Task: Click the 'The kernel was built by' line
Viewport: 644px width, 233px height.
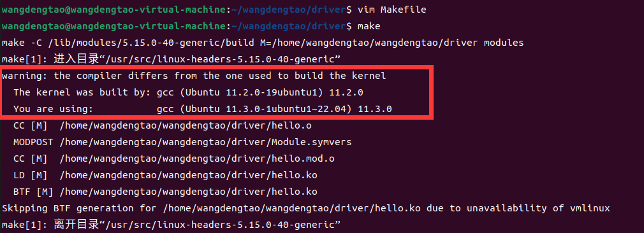Action: tap(188, 92)
